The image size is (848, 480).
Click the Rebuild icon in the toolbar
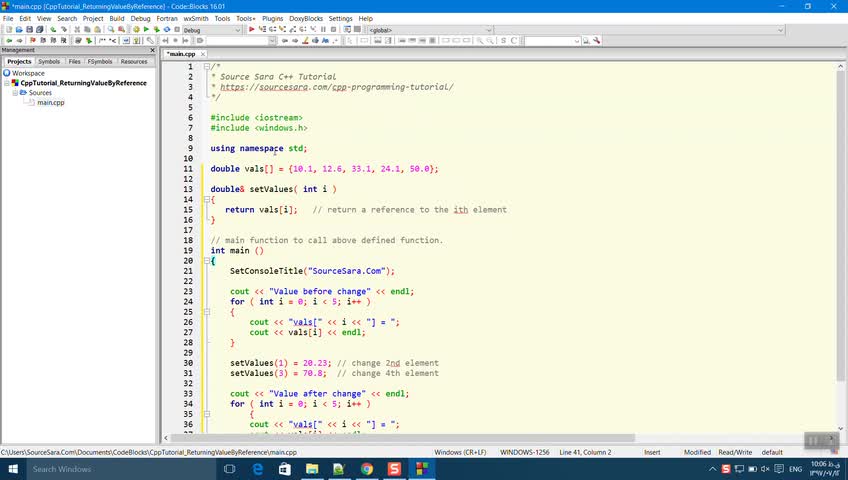tap(166, 30)
